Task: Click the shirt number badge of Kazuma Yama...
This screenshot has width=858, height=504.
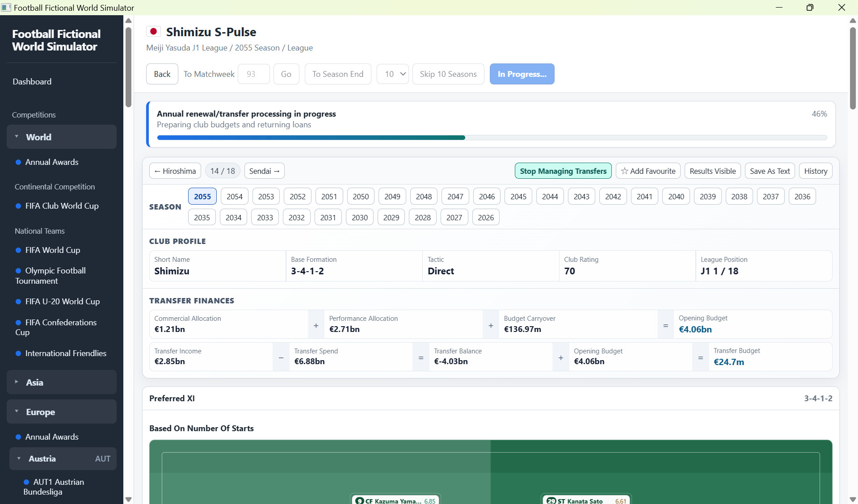Action: (360, 501)
